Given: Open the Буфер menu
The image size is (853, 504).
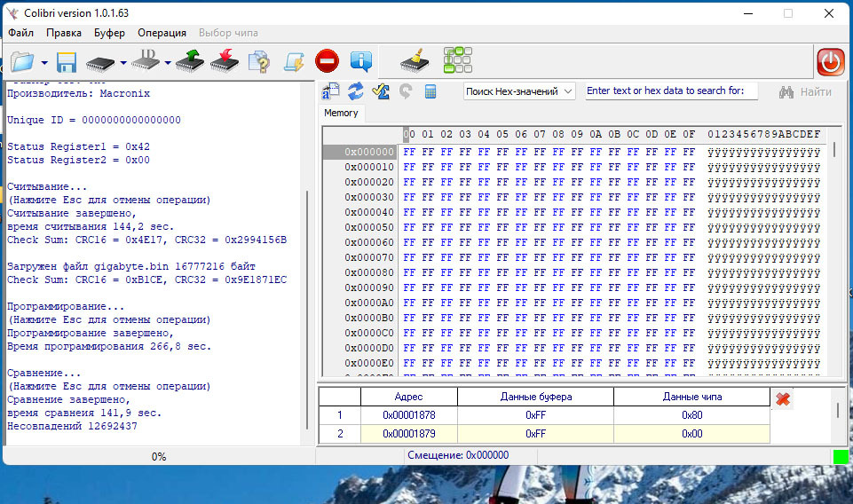Looking at the screenshot, I should click(109, 33).
